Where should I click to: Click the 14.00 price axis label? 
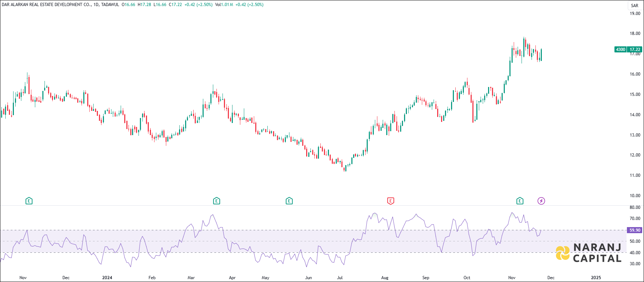tap(635, 115)
